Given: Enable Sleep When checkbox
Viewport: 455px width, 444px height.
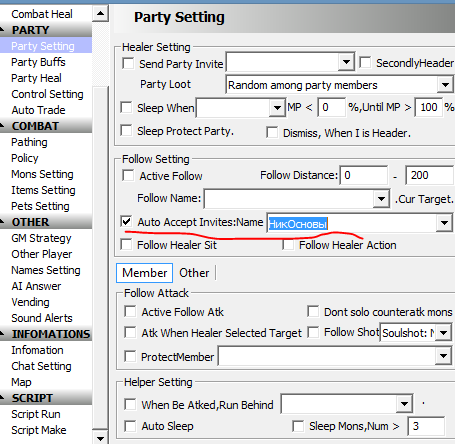Looking at the screenshot, I should click(x=126, y=107).
